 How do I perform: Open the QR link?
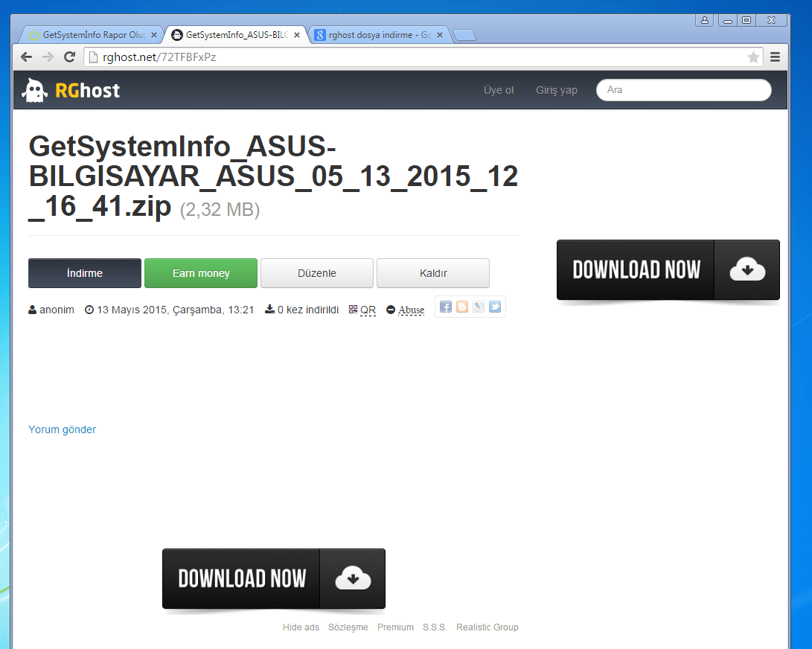pos(368,310)
